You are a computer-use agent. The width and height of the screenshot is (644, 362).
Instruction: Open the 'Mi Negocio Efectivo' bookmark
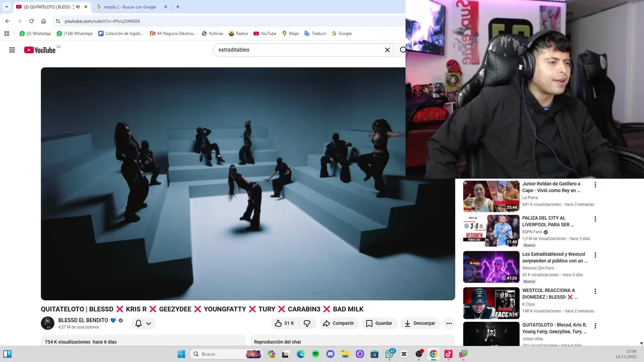(x=173, y=34)
